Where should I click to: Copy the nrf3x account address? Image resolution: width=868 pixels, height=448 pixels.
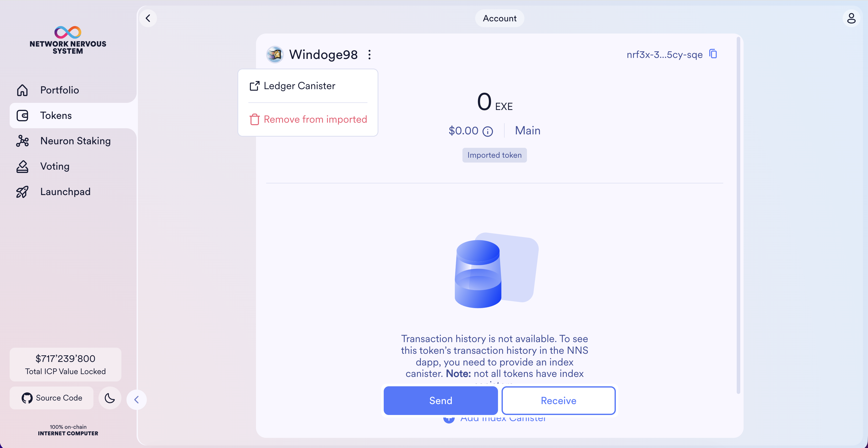[713, 54]
